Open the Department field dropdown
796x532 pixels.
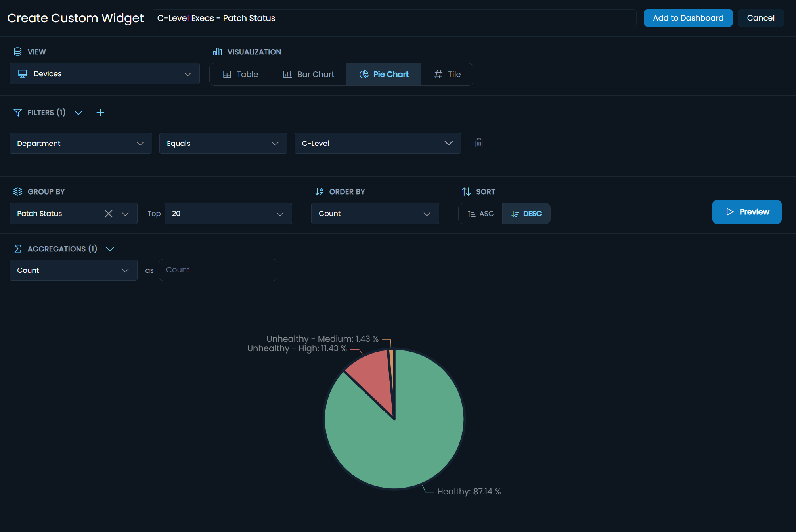(81, 144)
